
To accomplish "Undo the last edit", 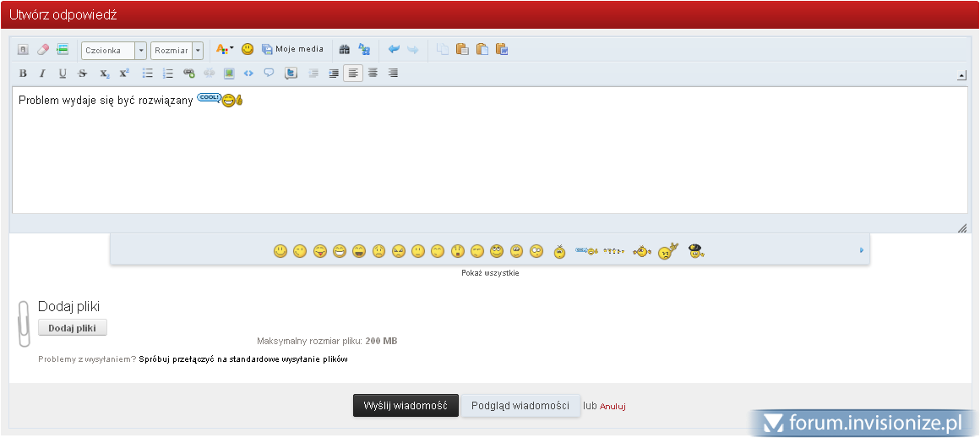I will 394,50.
